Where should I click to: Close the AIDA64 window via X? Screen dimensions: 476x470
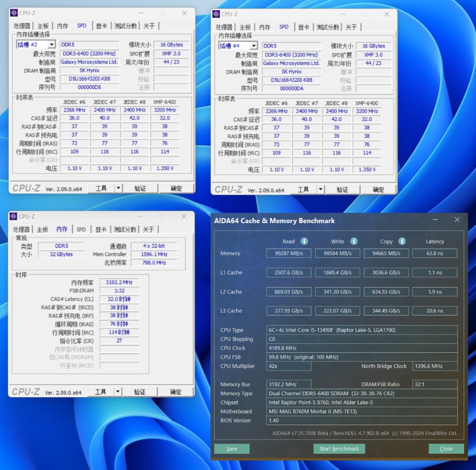[x=457, y=220]
